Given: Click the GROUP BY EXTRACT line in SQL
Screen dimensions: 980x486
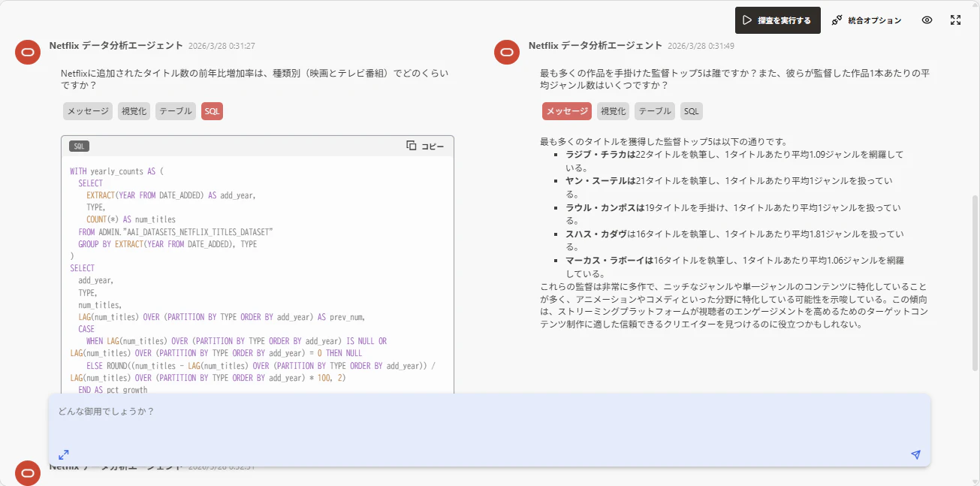Looking at the screenshot, I should click(x=167, y=244).
